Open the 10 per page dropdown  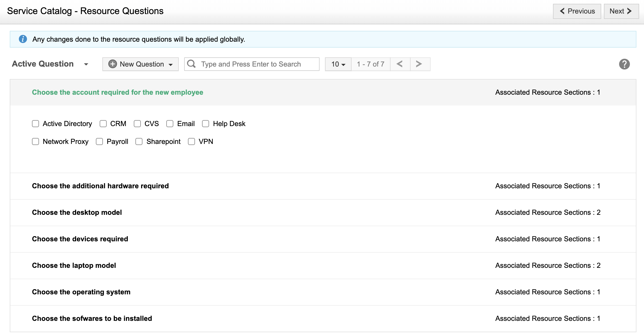(338, 64)
